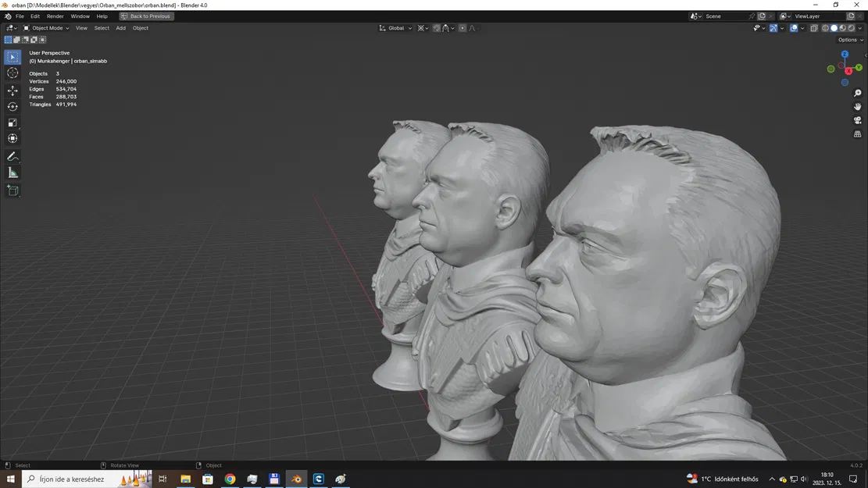Click the magnifier zoom icon near navigation gizmo
868x488 pixels.
[x=857, y=92]
